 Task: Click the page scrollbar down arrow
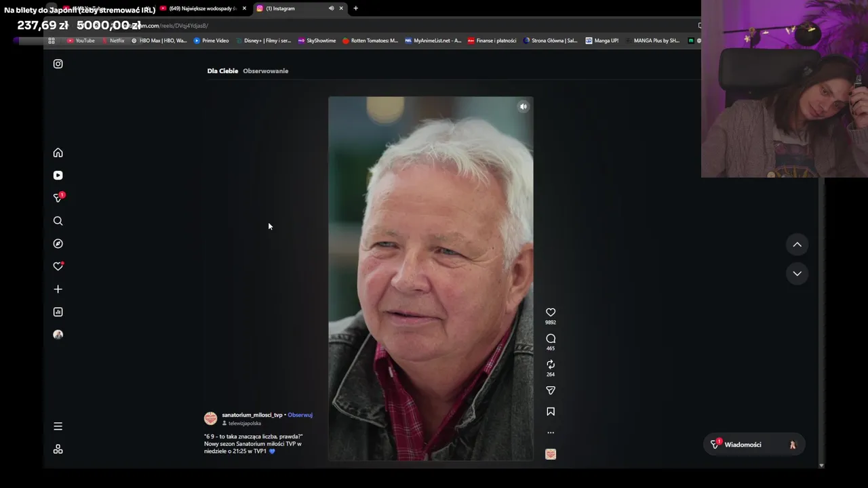821,466
